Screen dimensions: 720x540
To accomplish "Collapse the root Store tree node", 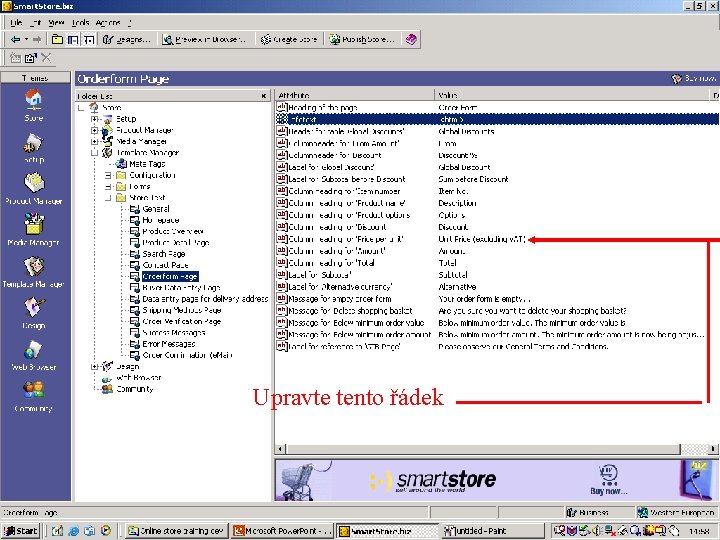I will point(81,108).
